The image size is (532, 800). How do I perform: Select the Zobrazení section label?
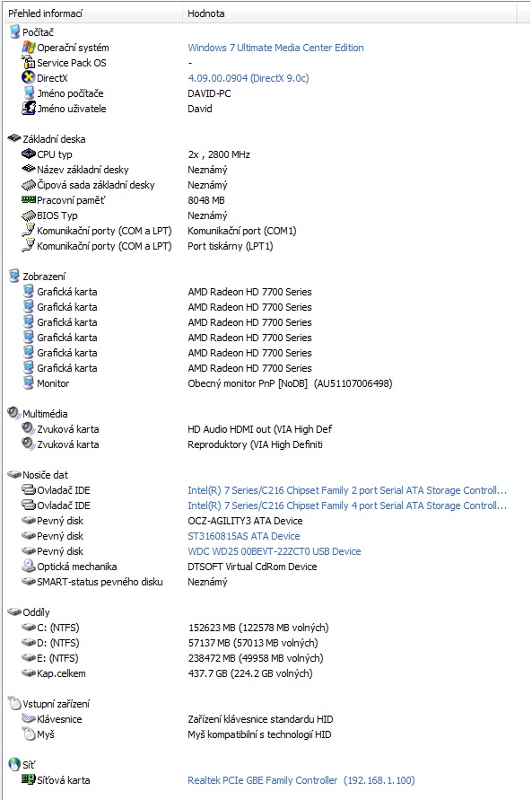44,277
